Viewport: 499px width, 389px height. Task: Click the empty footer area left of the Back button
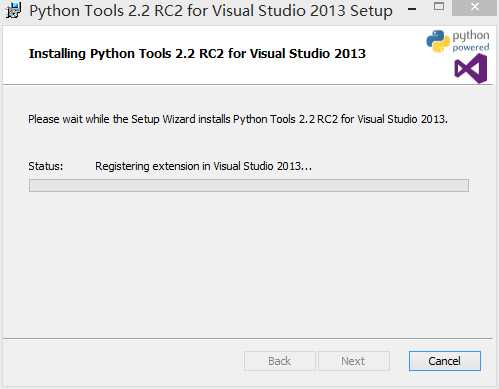pos(123,362)
